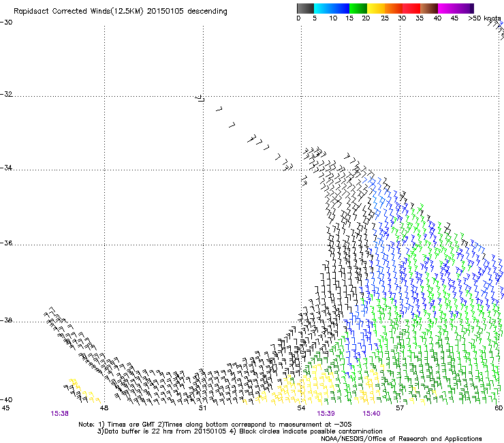Click latitude label -38 on left axis
Viewport: 504px width, 443px height.
(6, 320)
